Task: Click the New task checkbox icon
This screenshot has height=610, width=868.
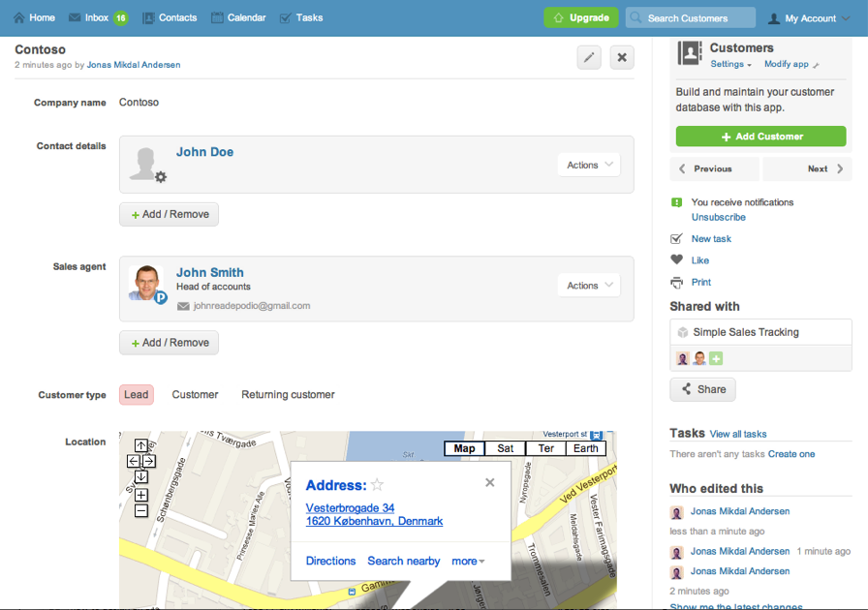Action: pos(677,238)
